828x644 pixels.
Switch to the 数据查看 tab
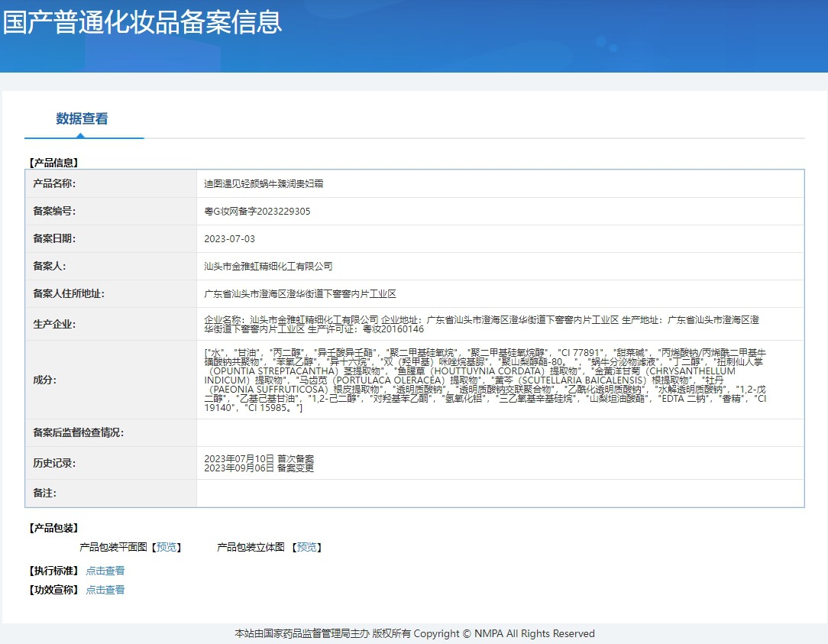click(82, 119)
